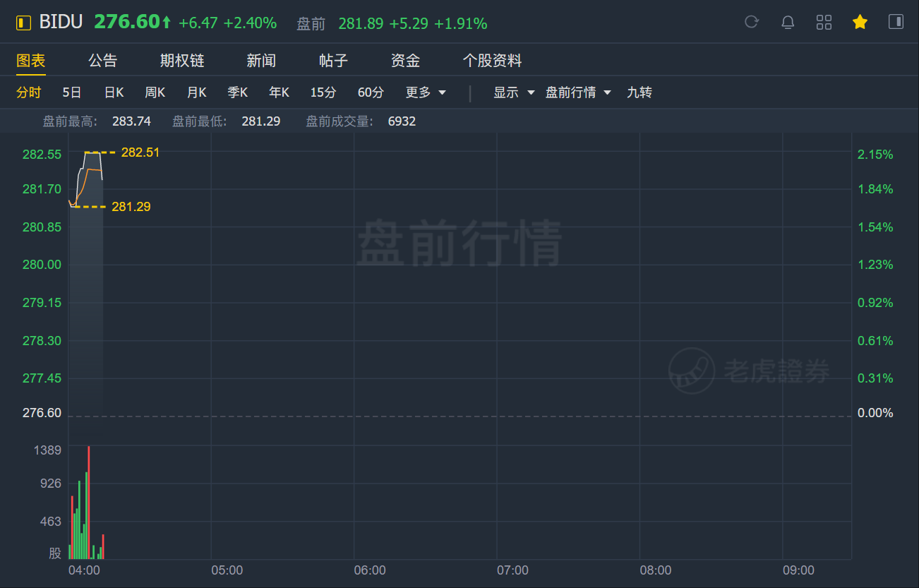Screen dimensions: 919x588
Task: Click the yellow stock badge beside BIDU
Action: (24, 23)
